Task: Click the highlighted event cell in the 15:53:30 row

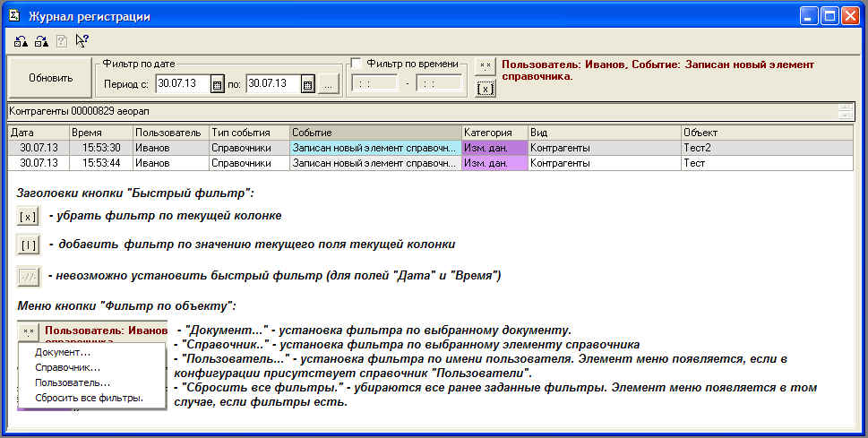Action: click(x=375, y=148)
